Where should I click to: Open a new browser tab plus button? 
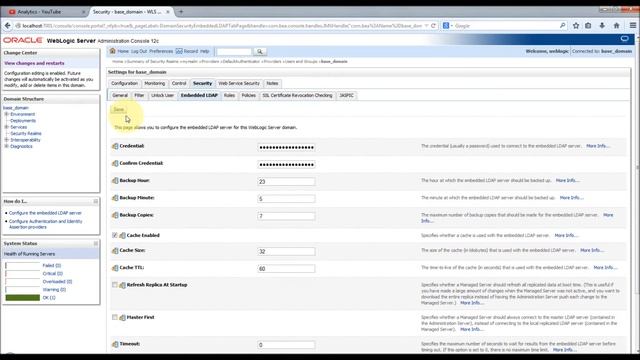point(181,12)
